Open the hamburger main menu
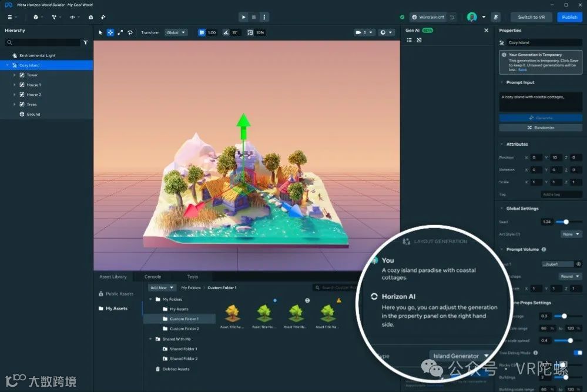587x392 pixels. click(x=10, y=17)
